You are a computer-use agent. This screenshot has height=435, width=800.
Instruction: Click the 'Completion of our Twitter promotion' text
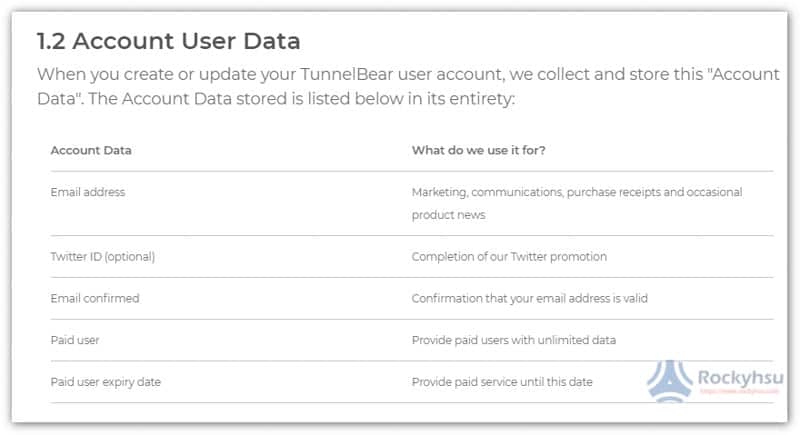tap(509, 257)
